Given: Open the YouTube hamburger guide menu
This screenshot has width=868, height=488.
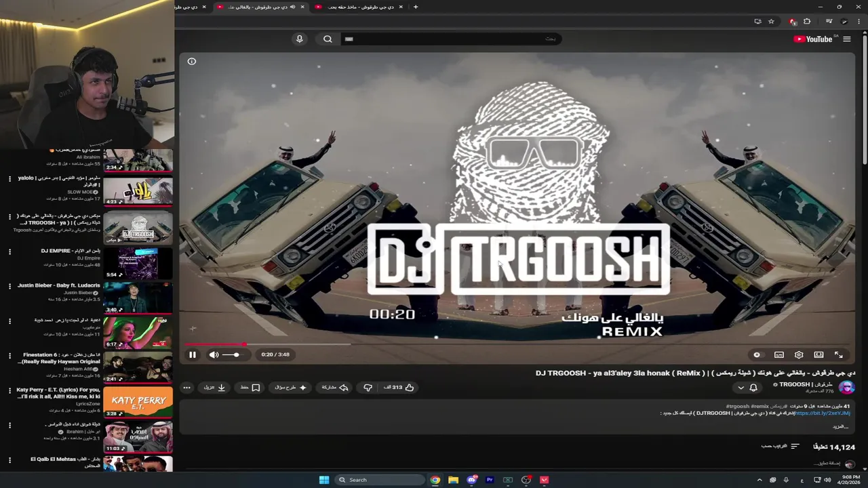Looking at the screenshot, I should tap(847, 39).
